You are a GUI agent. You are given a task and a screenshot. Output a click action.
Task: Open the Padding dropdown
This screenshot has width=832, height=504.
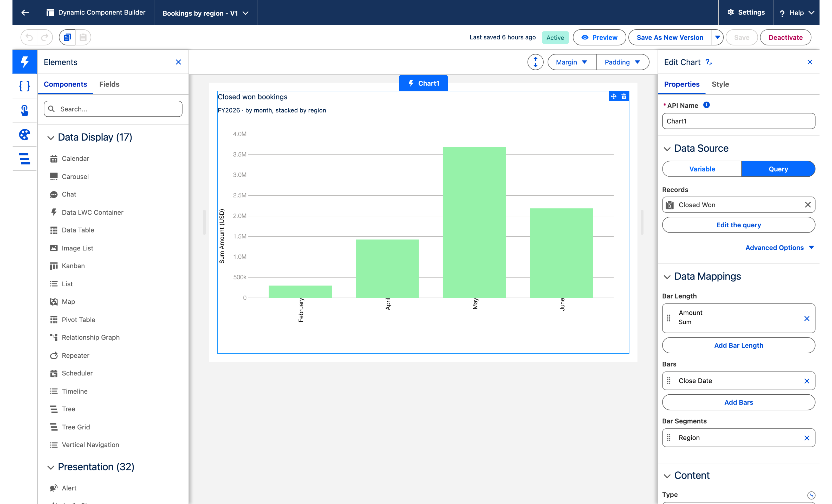622,62
